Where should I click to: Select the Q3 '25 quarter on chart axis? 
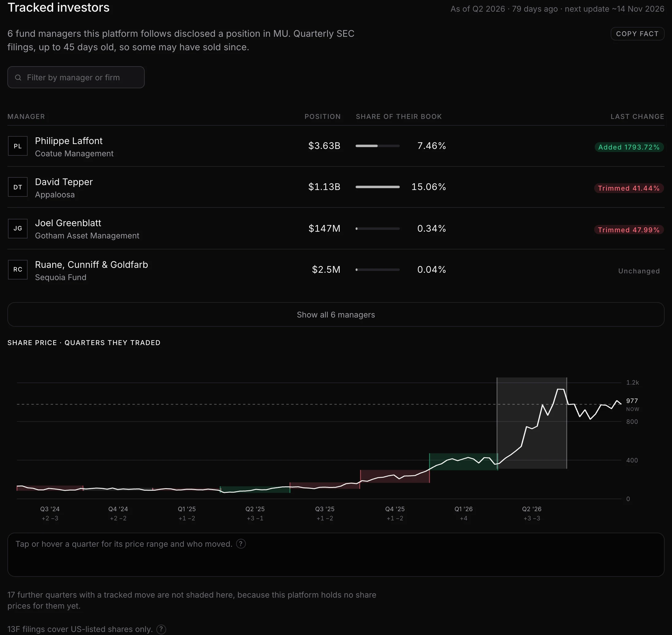325,509
